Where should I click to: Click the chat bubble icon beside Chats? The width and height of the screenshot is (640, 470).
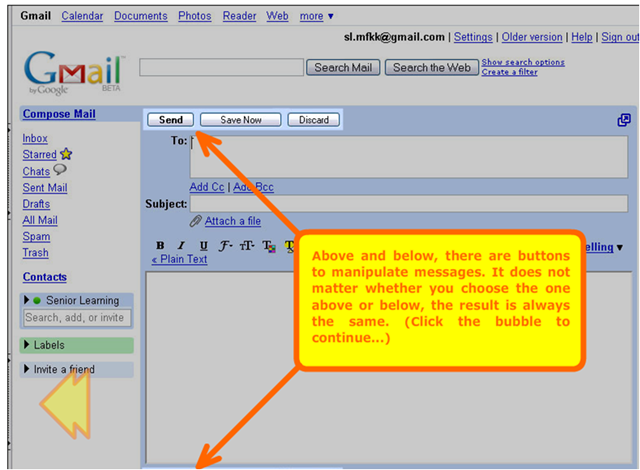(60, 169)
